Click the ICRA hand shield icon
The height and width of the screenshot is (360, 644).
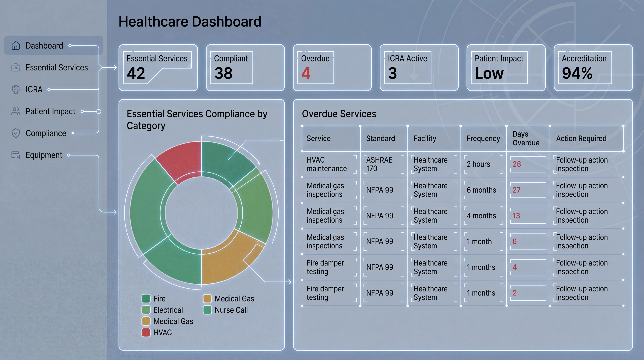coord(16,89)
